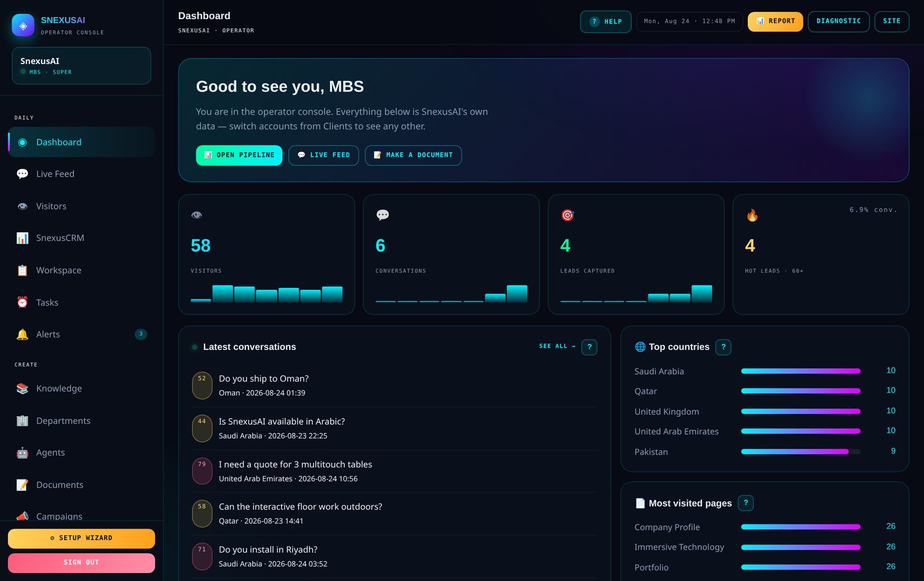Click the Report button
Screen dimensions: 924x581
coord(776,22)
